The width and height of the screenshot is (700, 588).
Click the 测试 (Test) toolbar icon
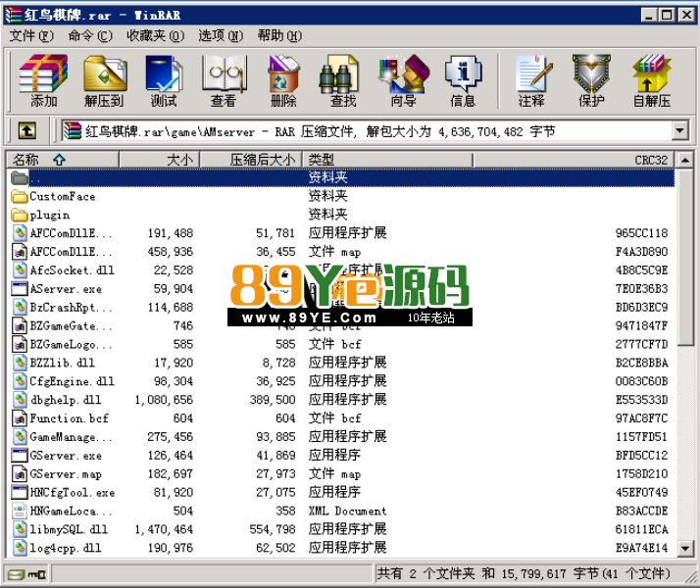[x=164, y=80]
